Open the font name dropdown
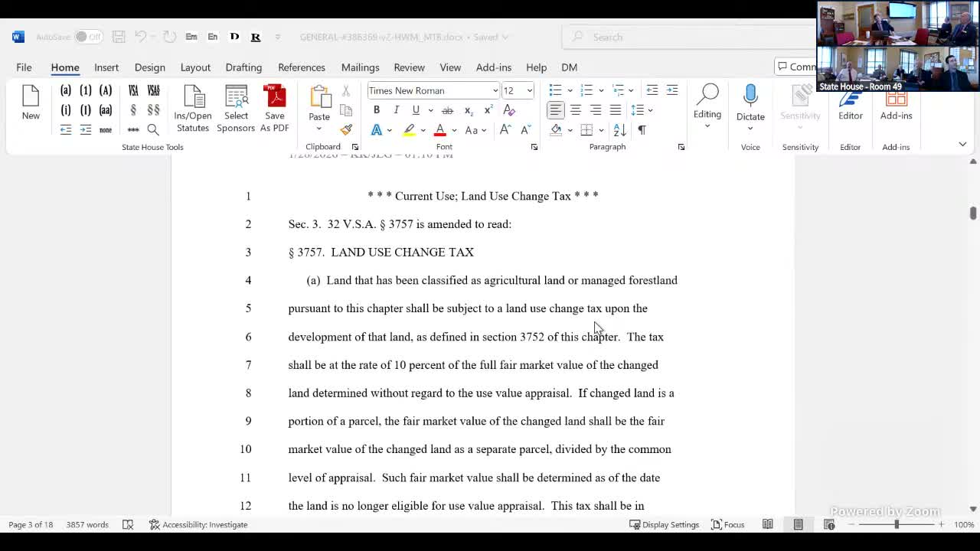980x551 pixels. coord(495,90)
